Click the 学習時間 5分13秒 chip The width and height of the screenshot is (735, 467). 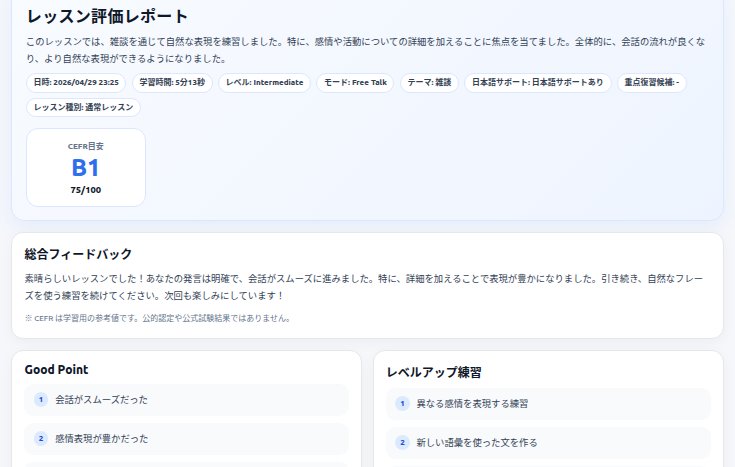coord(172,83)
